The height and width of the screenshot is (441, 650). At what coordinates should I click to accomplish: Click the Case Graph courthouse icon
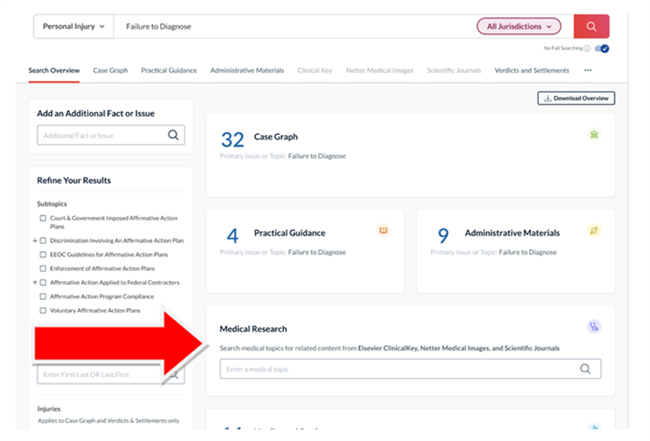click(x=594, y=134)
